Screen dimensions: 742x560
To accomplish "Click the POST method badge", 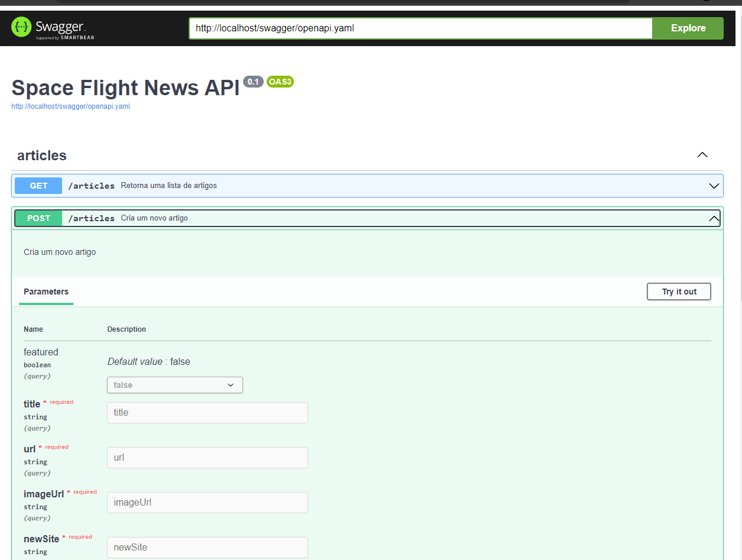I will pos(38,218).
